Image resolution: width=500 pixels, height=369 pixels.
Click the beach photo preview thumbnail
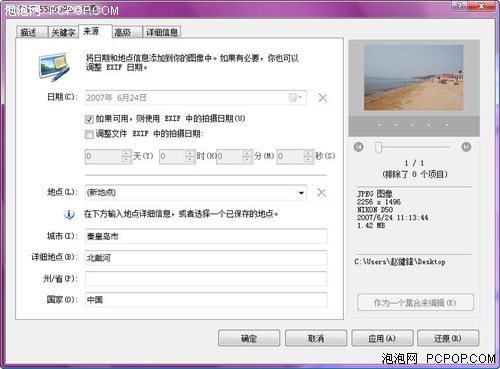[414, 77]
